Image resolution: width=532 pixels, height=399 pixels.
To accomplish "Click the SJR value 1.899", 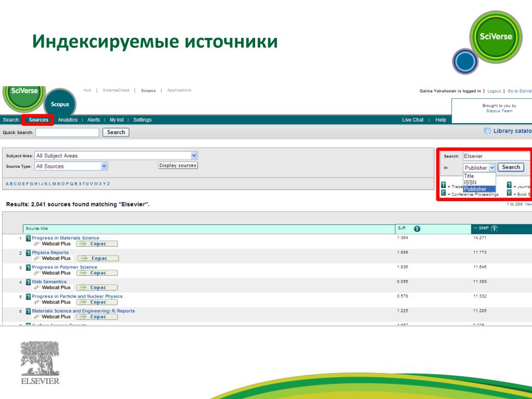I will pyautogui.click(x=403, y=252).
